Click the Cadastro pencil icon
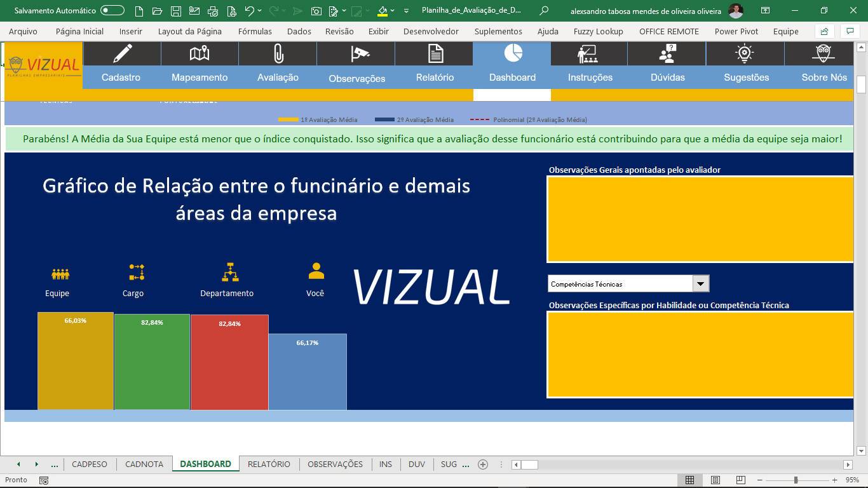The height and width of the screenshot is (488, 868). pos(122,53)
